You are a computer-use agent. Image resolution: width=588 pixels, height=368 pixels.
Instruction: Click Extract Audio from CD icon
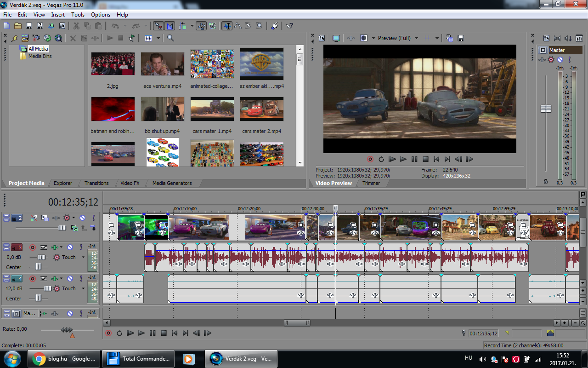(47, 38)
